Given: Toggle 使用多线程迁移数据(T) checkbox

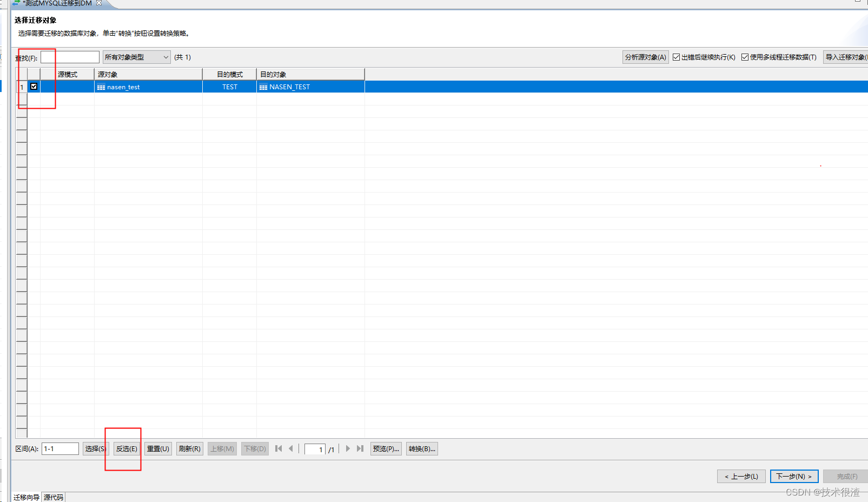Looking at the screenshot, I should pyautogui.click(x=745, y=57).
